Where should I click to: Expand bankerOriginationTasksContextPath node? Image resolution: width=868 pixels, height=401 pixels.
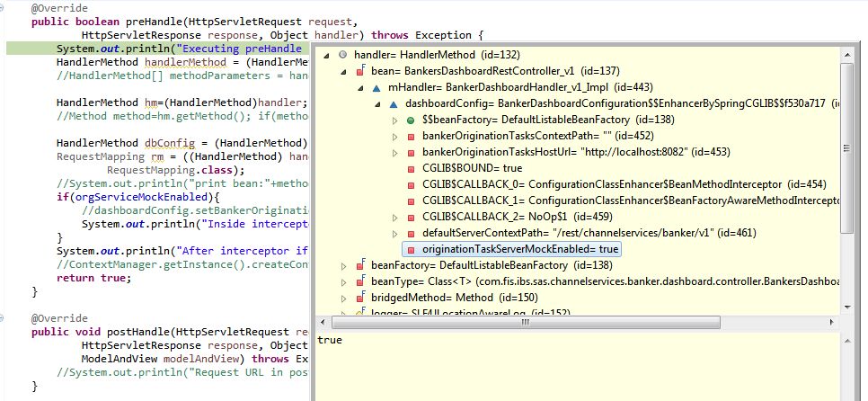pyautogui.click(x=394, y=137)
